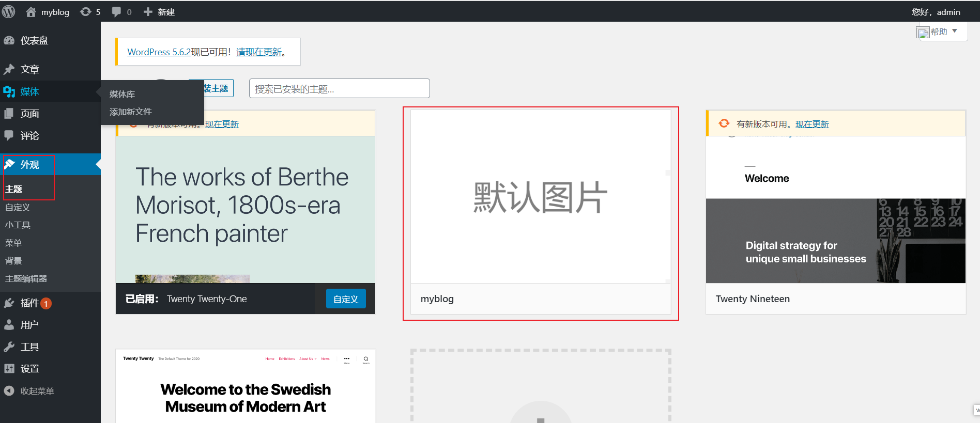Click the 媒体 media icon

[x=9, y=91]
